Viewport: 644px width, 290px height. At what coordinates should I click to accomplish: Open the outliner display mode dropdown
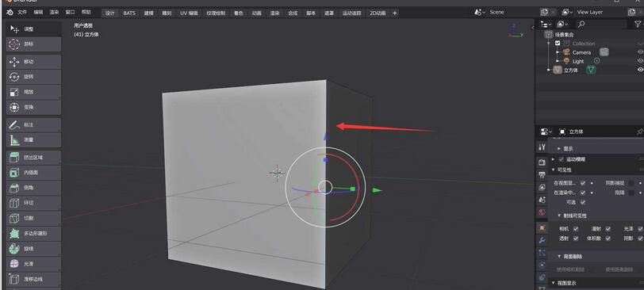click(x=563, y=25)
